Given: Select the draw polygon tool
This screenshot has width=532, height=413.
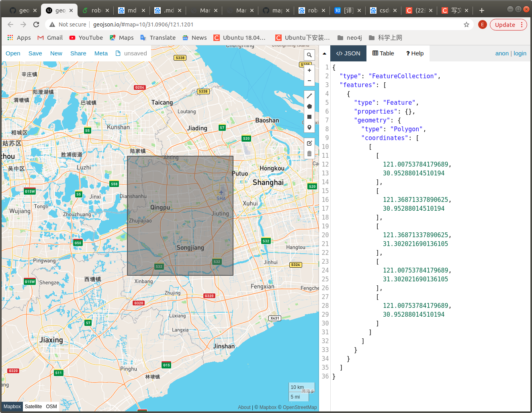Looking at the screenshot, I should [309, 106].
